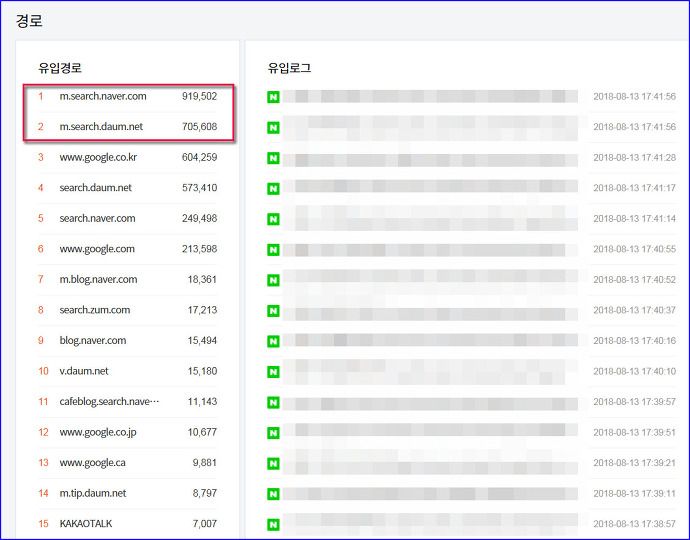Viewport: 690px width, 540px height.
Task: Click Naver icon beside 17:41:56 first log entry
Action: pos(273,97)
